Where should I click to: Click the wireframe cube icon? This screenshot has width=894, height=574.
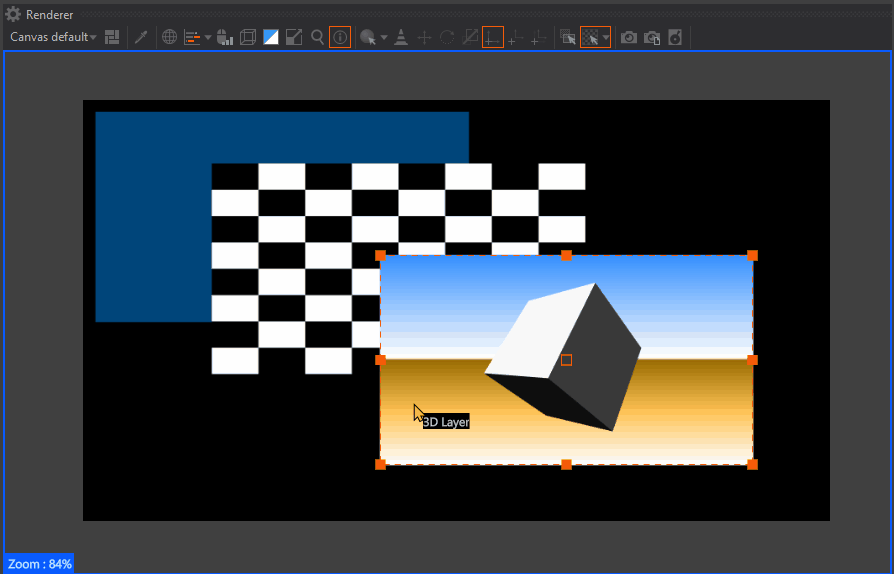[247, 37]
